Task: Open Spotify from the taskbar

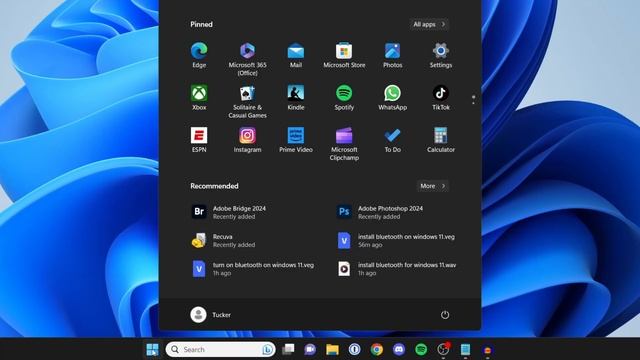Action: tap(421, 349)
